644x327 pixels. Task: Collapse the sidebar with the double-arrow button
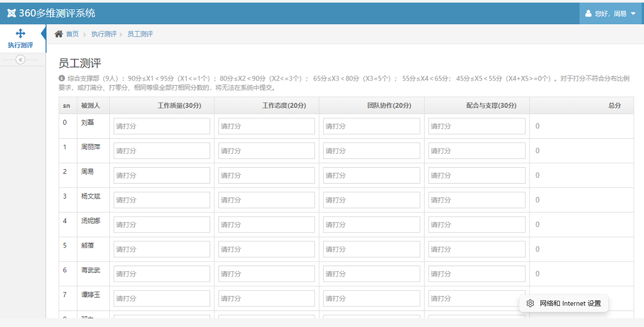[x=21, y=59]
